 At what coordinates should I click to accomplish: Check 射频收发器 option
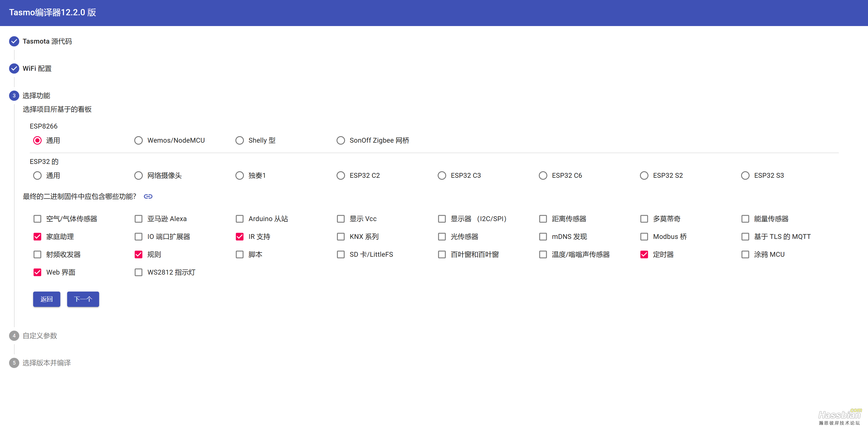point(37,254)
